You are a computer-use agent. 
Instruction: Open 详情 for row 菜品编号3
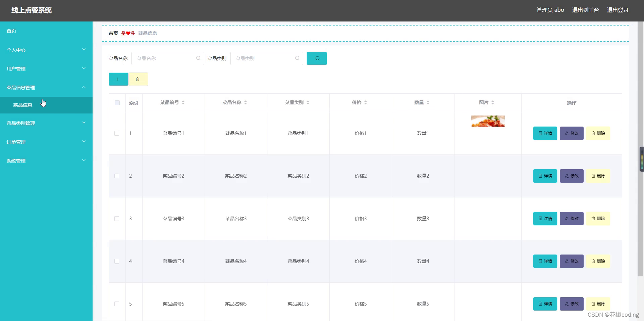pyautogui.click(x=545, y=219)
